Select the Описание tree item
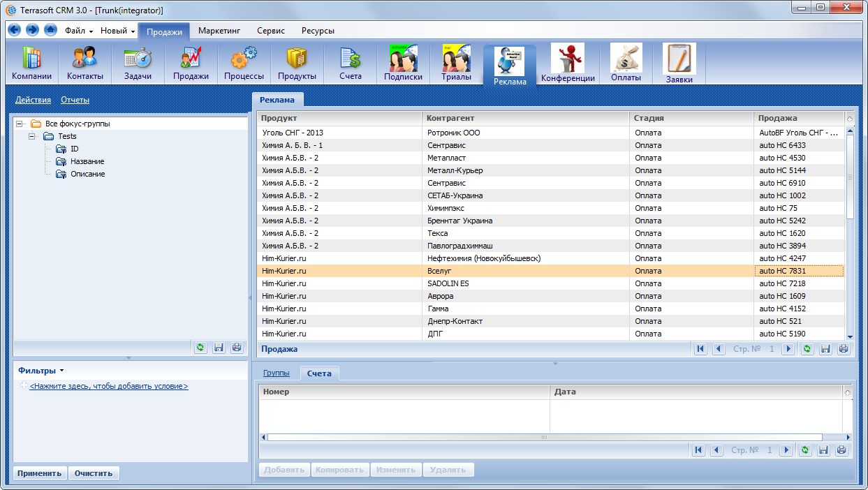Screen dimensions: 868x490 click(88, 174)
